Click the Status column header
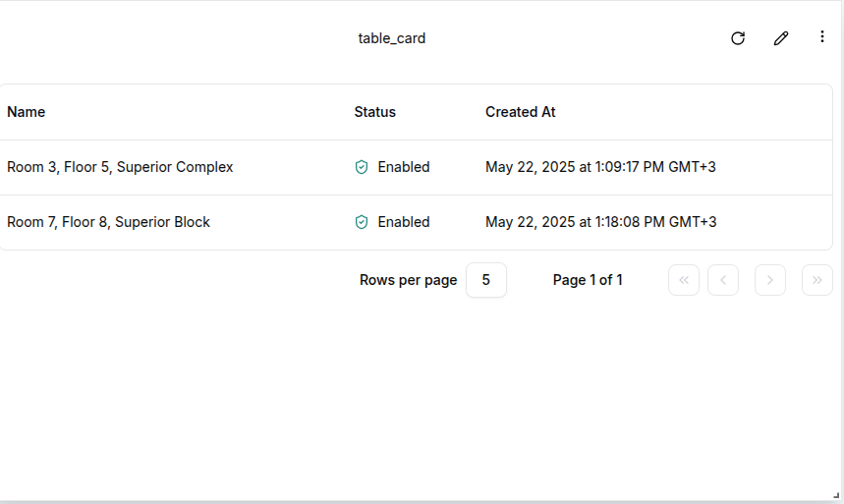The height and width of the screenshot is (504, 844). click(374, 112)
